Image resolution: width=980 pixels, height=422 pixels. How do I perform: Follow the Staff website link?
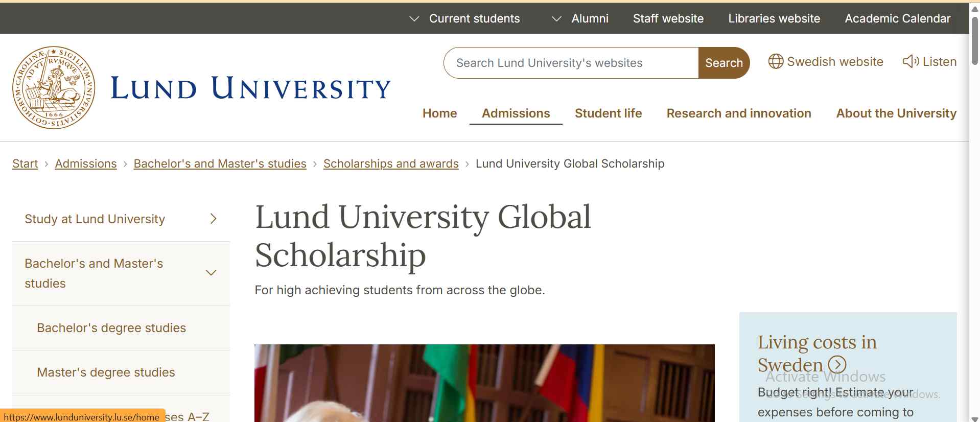(x=668, y=18)
